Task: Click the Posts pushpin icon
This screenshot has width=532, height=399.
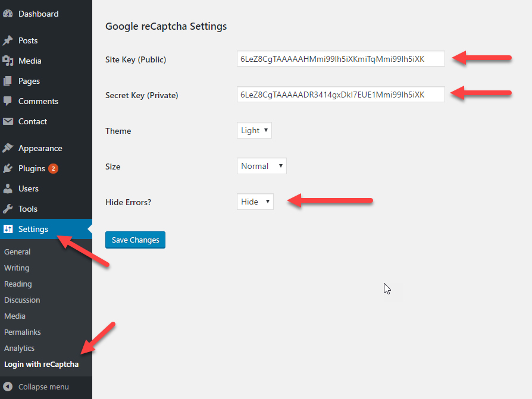Action: click(x=8, y=40)
